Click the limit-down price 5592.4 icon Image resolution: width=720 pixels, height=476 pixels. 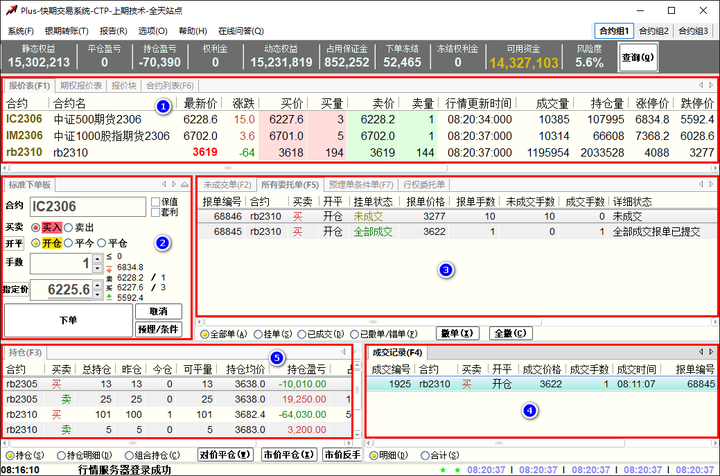point(109,297)
